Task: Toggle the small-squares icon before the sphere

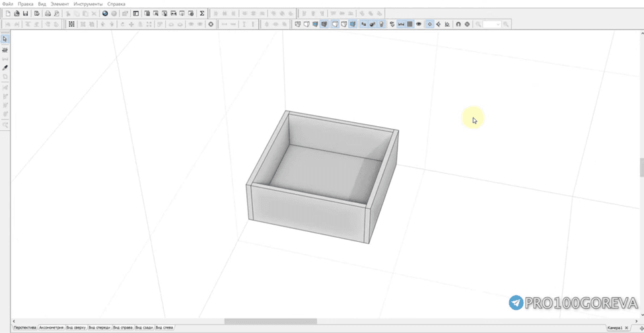Action: (363, 24)
